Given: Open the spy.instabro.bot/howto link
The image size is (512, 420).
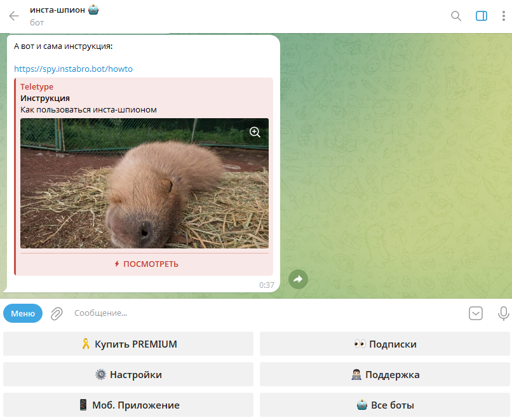Looking at the screenshot, I should 73,69.
